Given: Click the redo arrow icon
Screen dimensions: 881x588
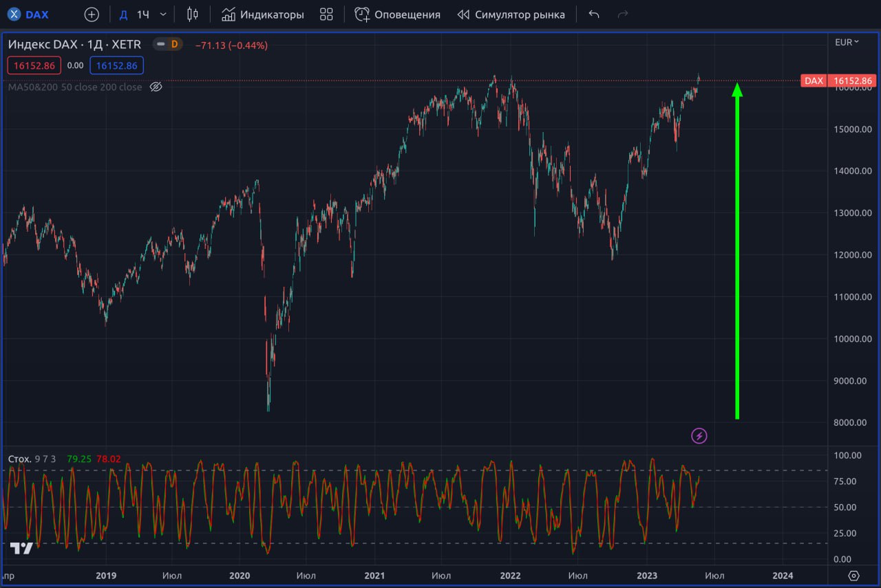Looking at the screenshot, I should point(623,14).
